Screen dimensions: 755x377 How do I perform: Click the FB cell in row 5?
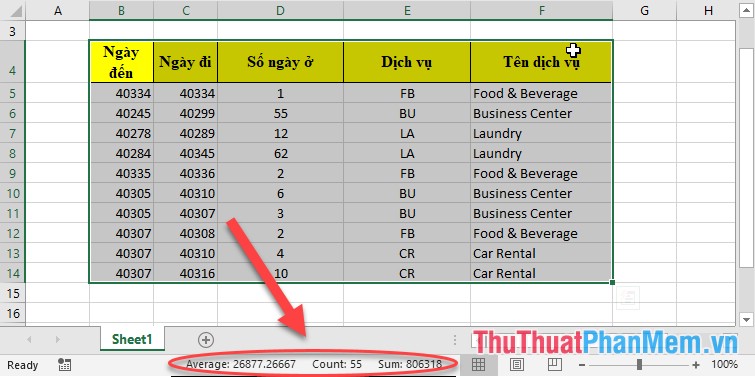tap(407, 93)
